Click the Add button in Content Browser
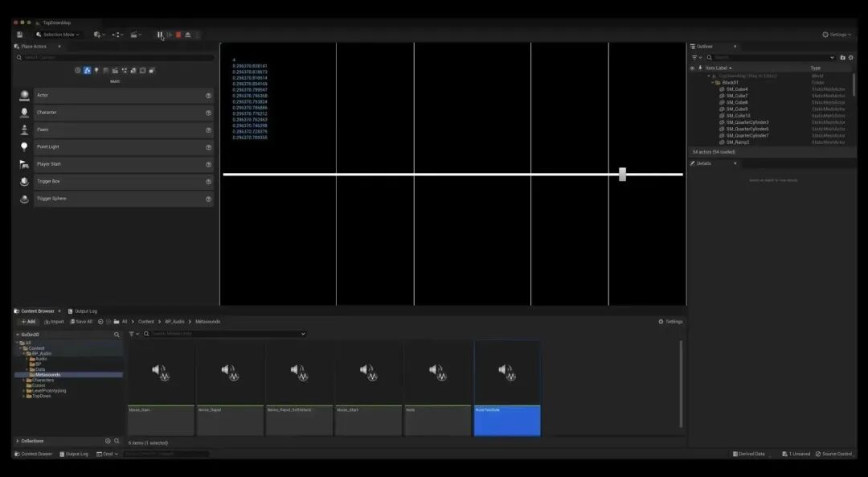The width and height of the screenshot is (868, 477). click(27, 322)
